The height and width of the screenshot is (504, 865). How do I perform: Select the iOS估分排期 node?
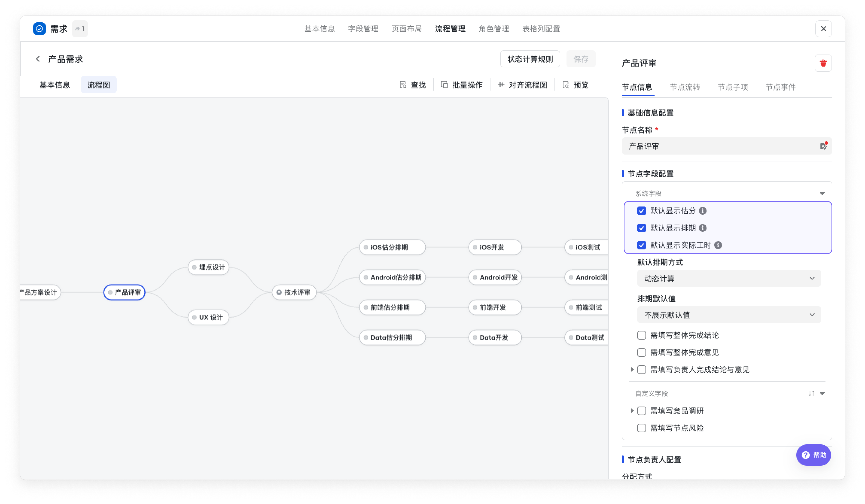pyautogui.click(x=392, y=247)
